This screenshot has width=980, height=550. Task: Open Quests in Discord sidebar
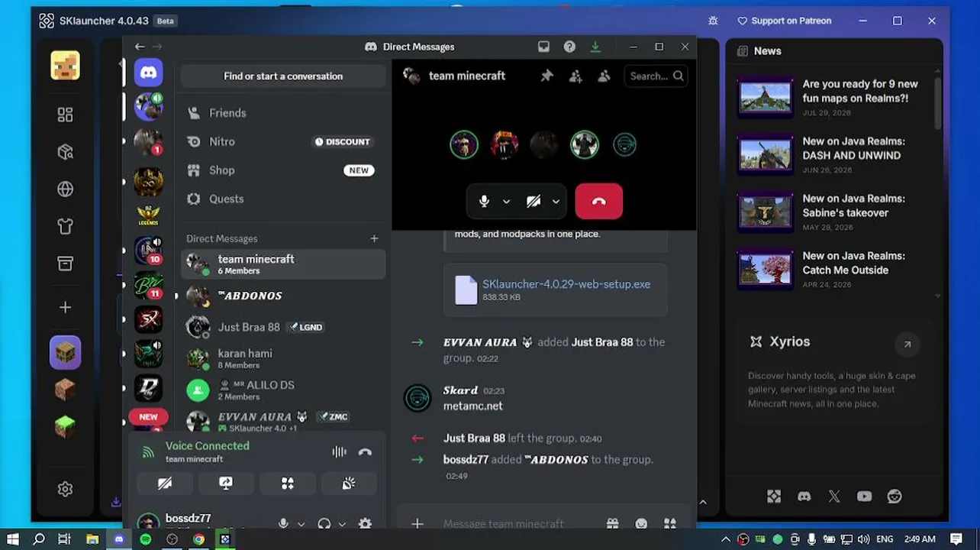pyautogui.click(x=283, y=199)
